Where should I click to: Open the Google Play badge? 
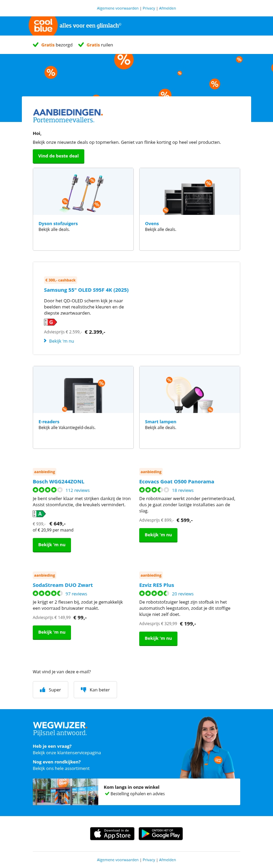coord(161,833)
